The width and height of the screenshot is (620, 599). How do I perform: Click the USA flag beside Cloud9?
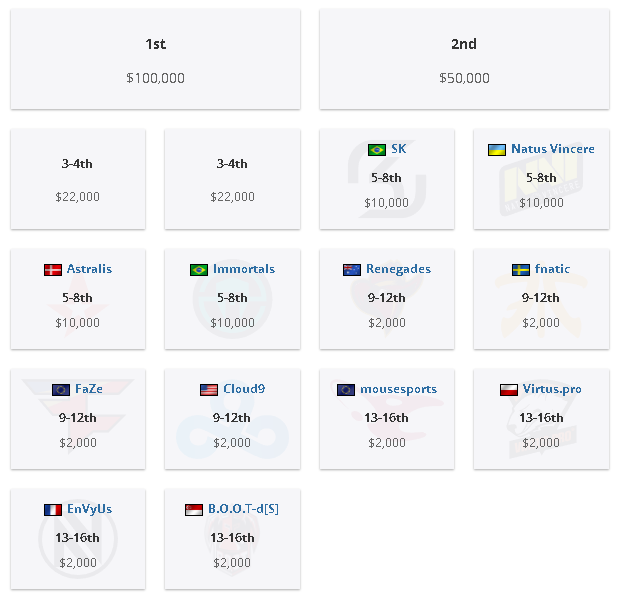click(x=209, y=390)
